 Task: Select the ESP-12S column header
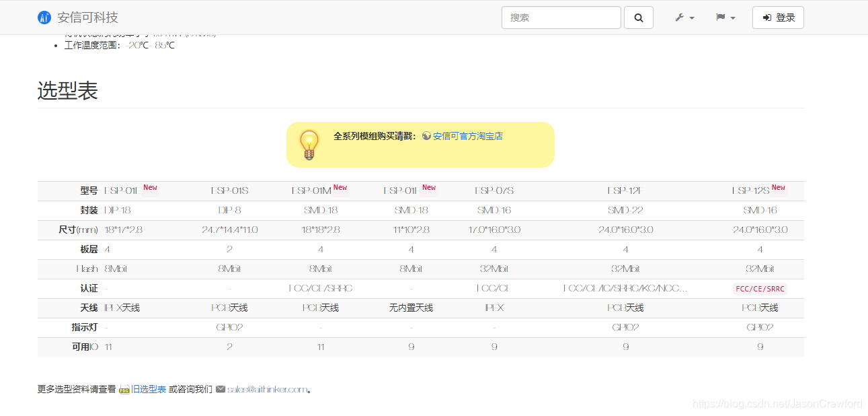pyautogui.click(x=750, y=191)
